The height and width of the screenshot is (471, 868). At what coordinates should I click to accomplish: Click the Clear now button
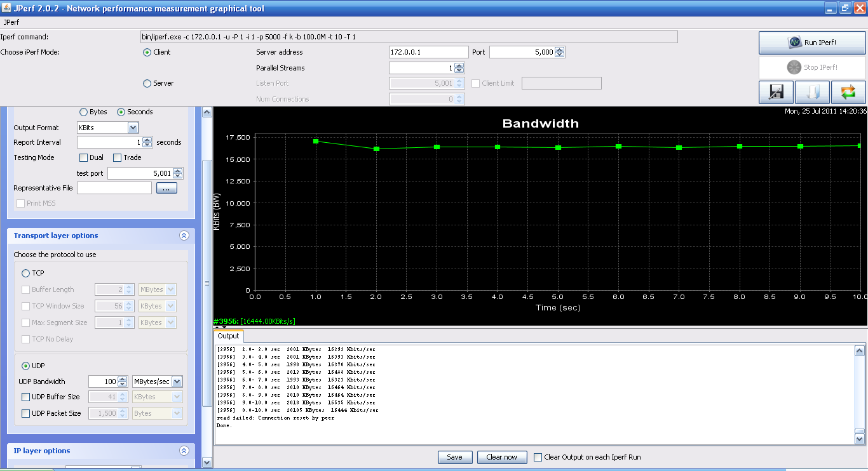point(501,457)
